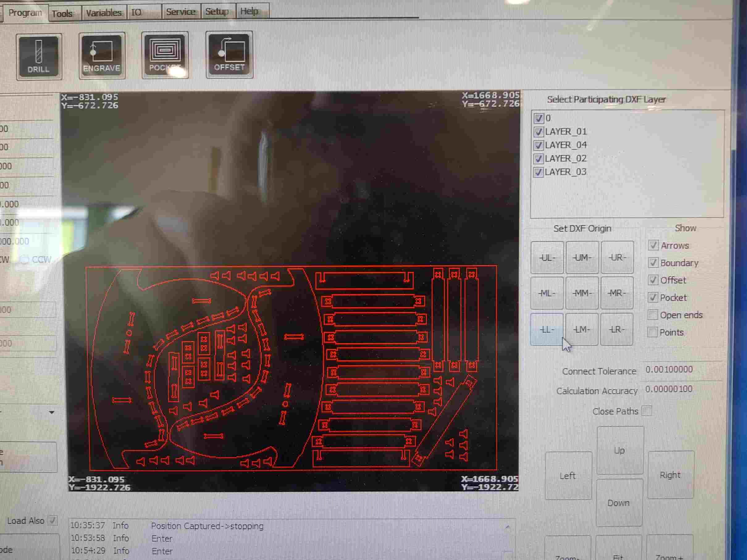Viewport: 747px width, 560px height.
Task: Select the CCW radio button
Action: [x=25, y=260]
